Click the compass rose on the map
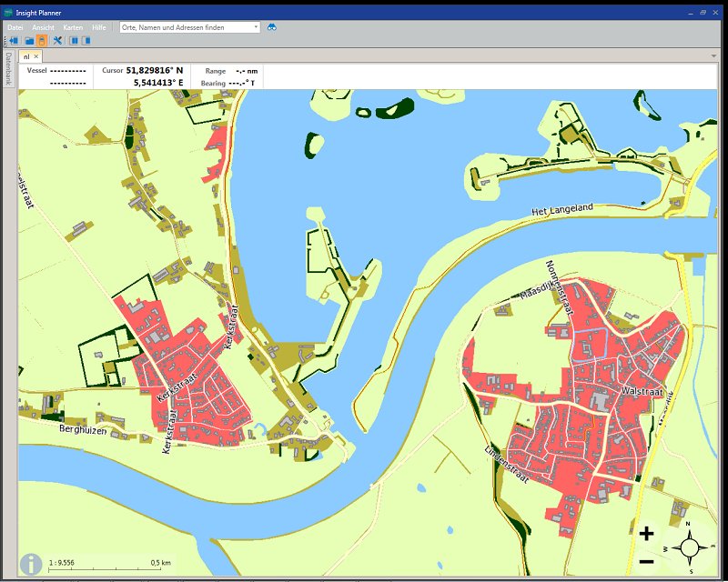728x582 pixels. point(689,547)
